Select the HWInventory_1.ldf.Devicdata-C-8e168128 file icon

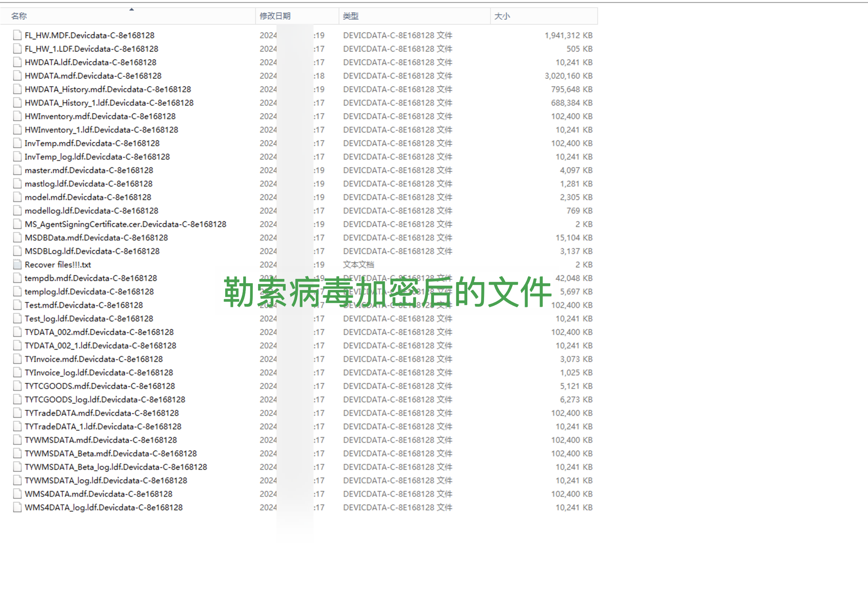coord(17,130)
